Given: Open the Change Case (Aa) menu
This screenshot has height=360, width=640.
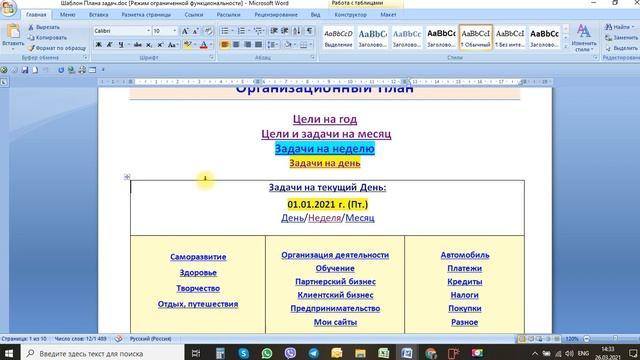Looking at the screenshot, I should point(173,44).
